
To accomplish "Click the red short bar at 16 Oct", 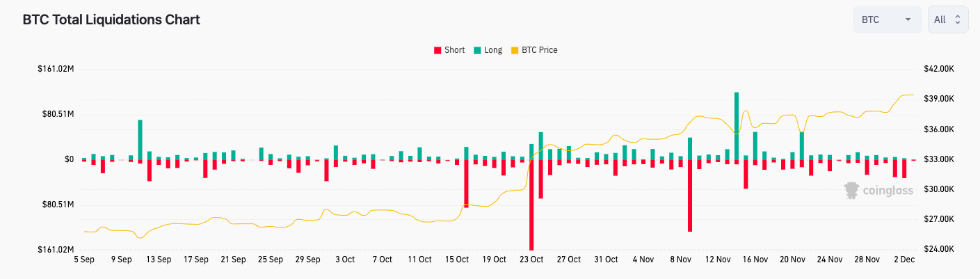I will pyautogui.click(x=466, y=184).
